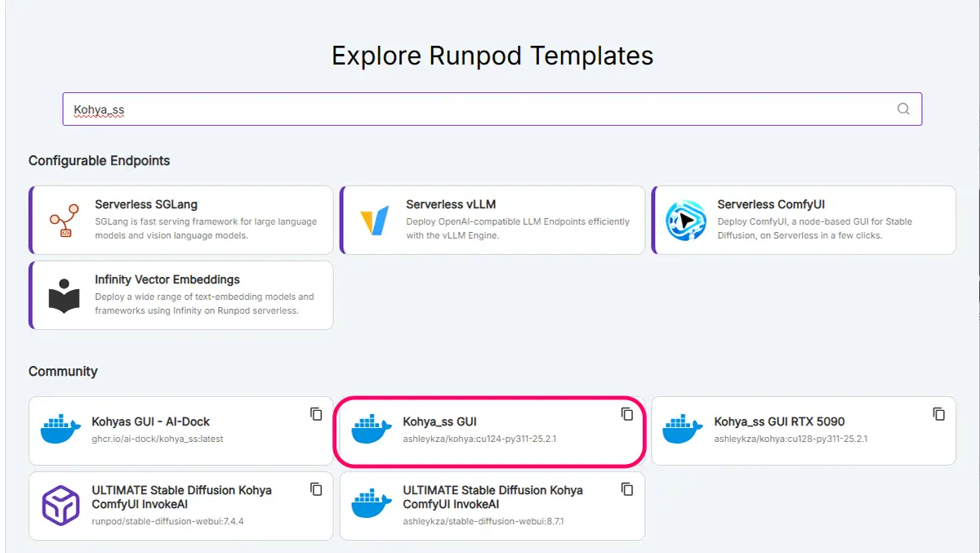Click the Serverless SGLang logo icon
Image resolution: width=980 pixels, height=553 pixels.
coord(64,220)
